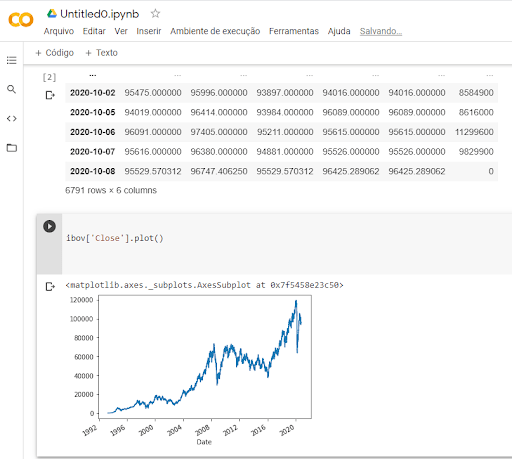Open the Files folder sidebar icon
The width and height of the screenshot is (512, 459).
click(x=12, y=148)
